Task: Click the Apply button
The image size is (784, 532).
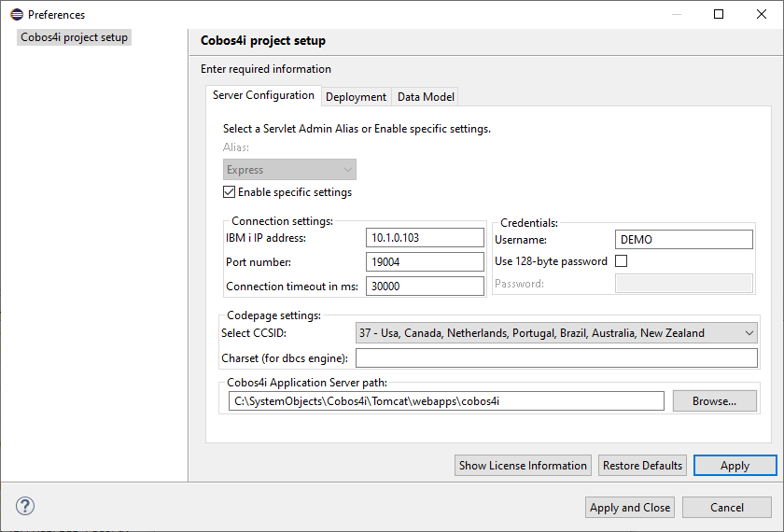Action: [735, 466]
